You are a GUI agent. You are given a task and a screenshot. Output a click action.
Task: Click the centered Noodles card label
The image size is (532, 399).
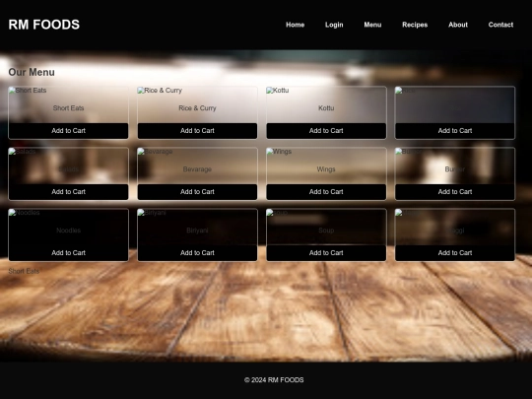click(69, 231)
